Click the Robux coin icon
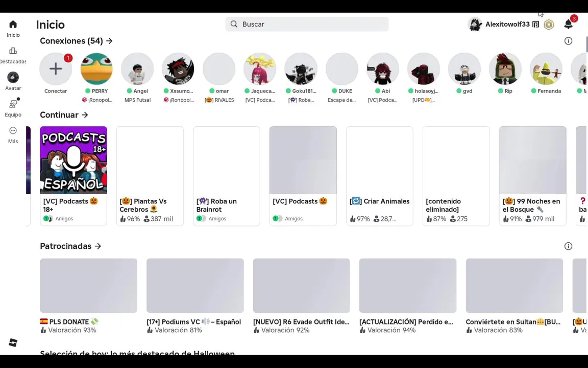588x368 pixels. [549, 25]
